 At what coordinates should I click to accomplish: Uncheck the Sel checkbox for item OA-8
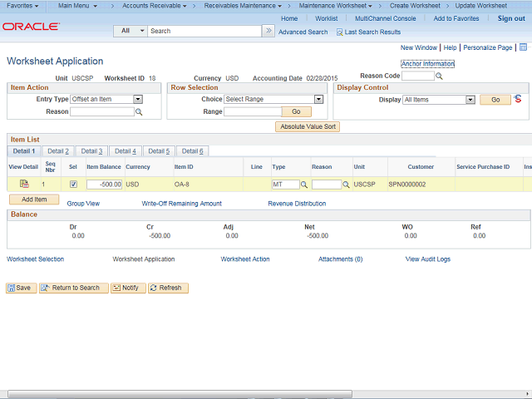tap(73, 185)
